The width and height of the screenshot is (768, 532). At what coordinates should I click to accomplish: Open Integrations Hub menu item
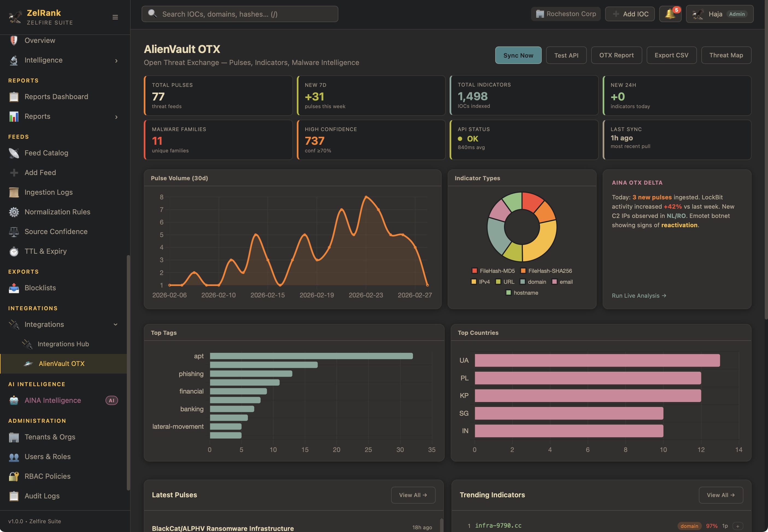(x=63, y=344)
